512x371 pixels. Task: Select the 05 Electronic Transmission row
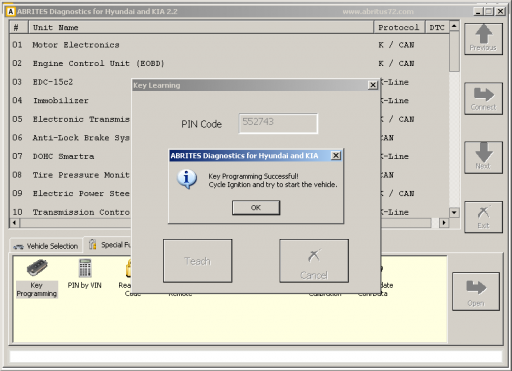71,119
